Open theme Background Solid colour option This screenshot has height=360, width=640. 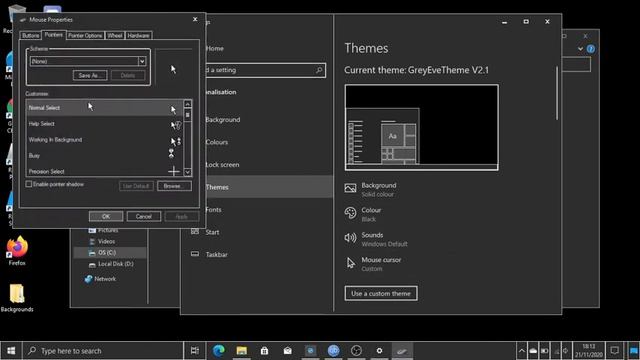tap(371, 189)
